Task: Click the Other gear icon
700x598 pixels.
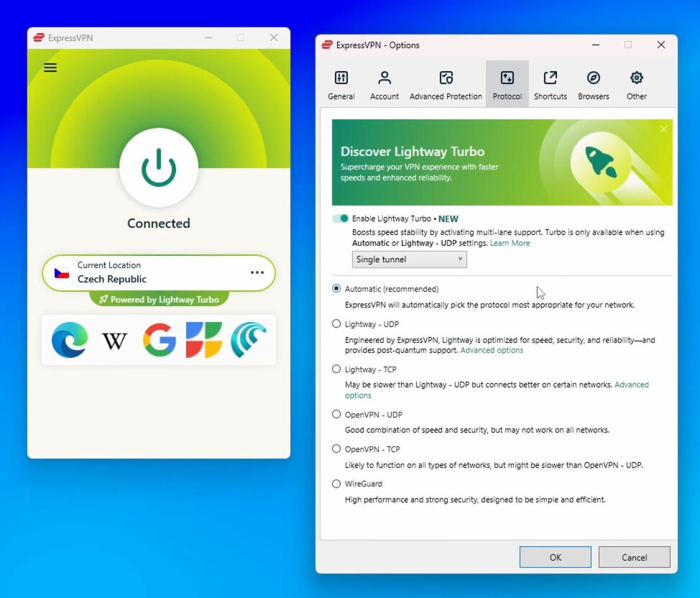Action: (637, 78)
